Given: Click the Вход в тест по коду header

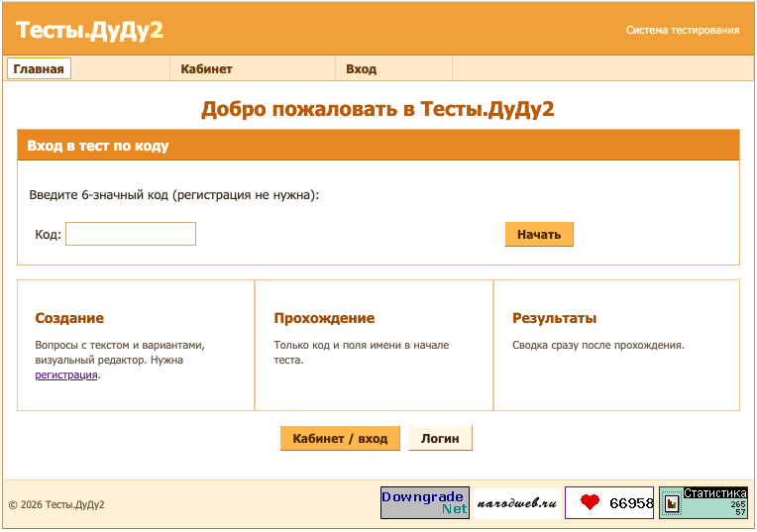Looking at the screenshot, I should click(x=98, y=146).
